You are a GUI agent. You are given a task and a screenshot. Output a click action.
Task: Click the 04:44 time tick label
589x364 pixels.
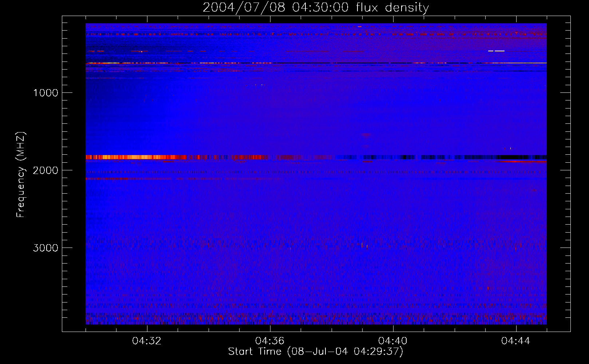coord(516,341)
